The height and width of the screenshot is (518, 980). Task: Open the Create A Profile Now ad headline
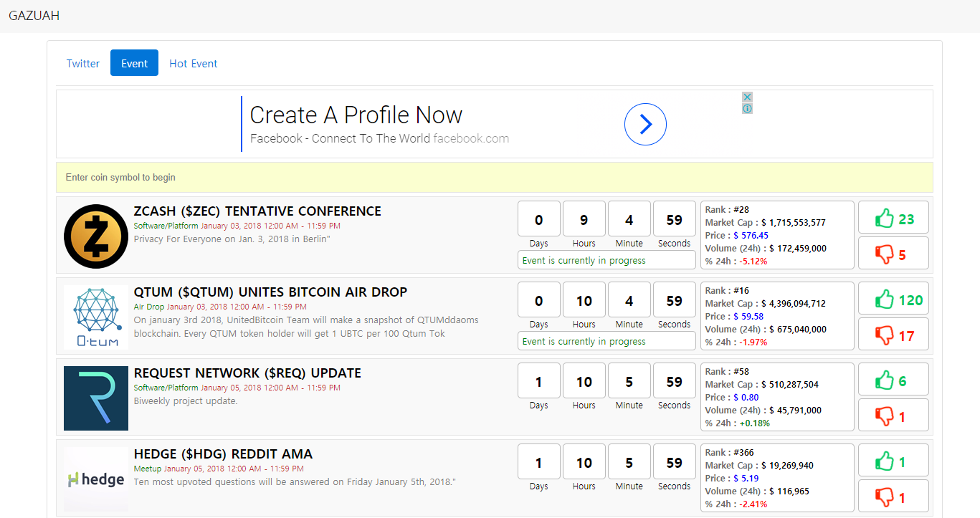click(x=356, y=115)
